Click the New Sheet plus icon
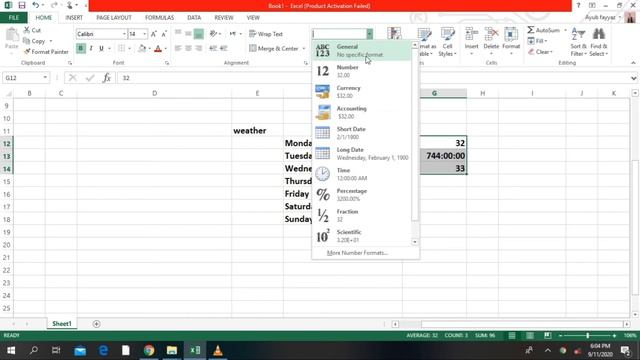Viewport: 640px width, 360px height. click(x=96, y=324)
